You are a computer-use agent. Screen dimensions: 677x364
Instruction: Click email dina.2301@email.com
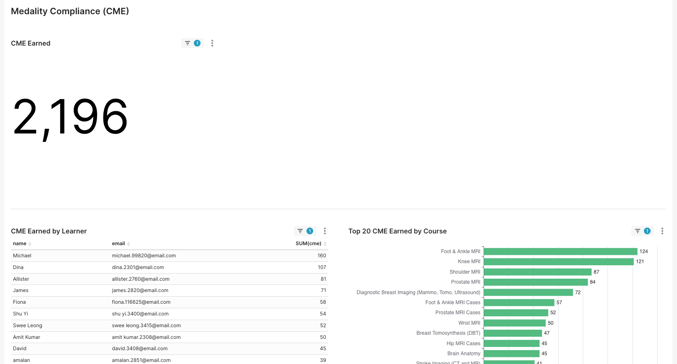coord(138,267)
